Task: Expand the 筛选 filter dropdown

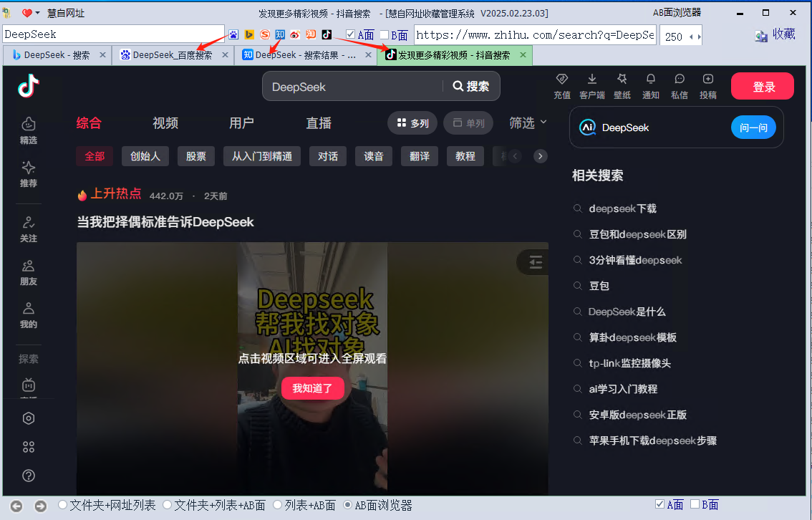Action: click(x=528, y=122)
